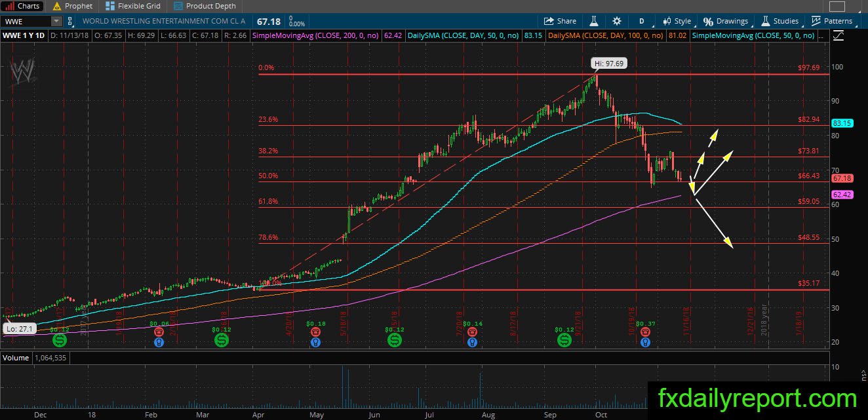Click the 23.6% Fibonacci level label

pyautogui.click(x=269, y=120)
